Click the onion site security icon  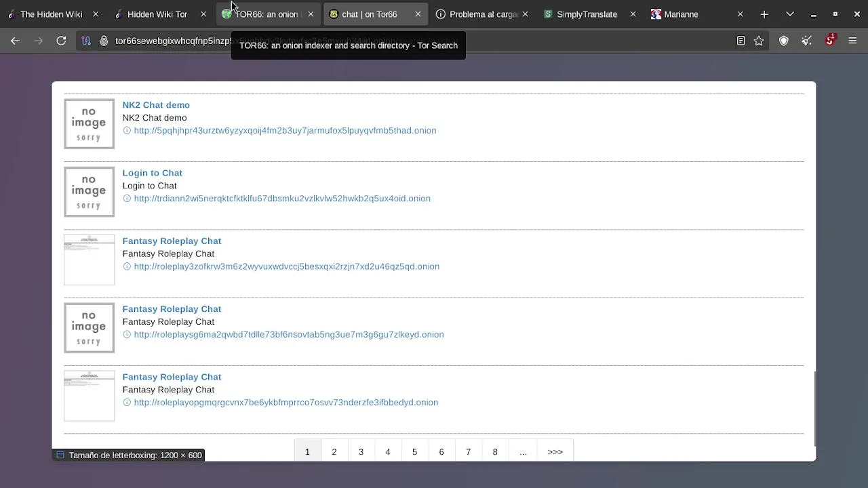click(104, 41)
